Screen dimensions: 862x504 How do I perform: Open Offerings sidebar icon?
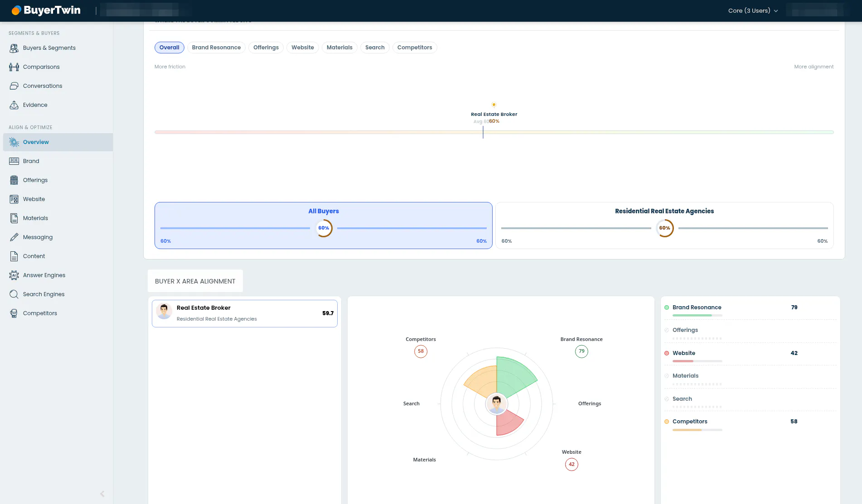(14, 180)
